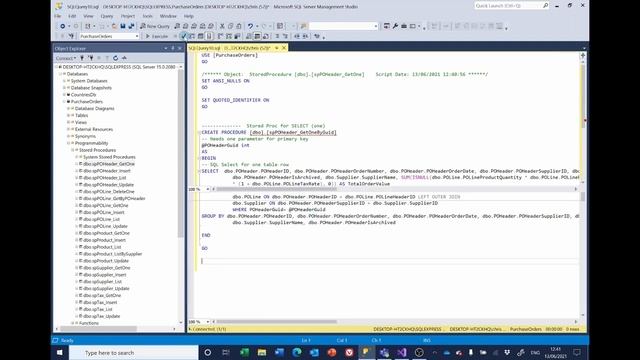Open the Query menu

click(x=107, y=16)
